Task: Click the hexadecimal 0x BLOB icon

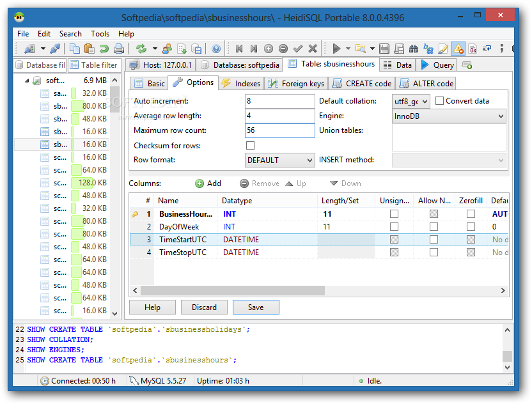Action: [473, 49]
